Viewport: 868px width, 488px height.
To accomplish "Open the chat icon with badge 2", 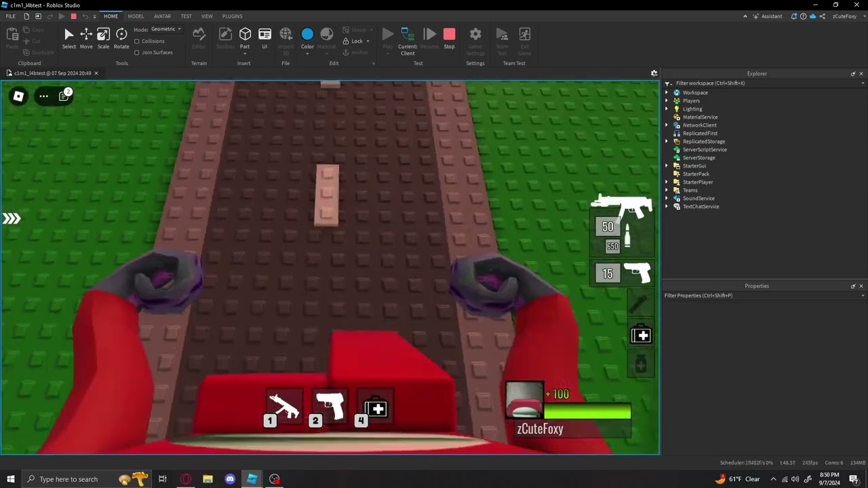I will coord(64,96).
